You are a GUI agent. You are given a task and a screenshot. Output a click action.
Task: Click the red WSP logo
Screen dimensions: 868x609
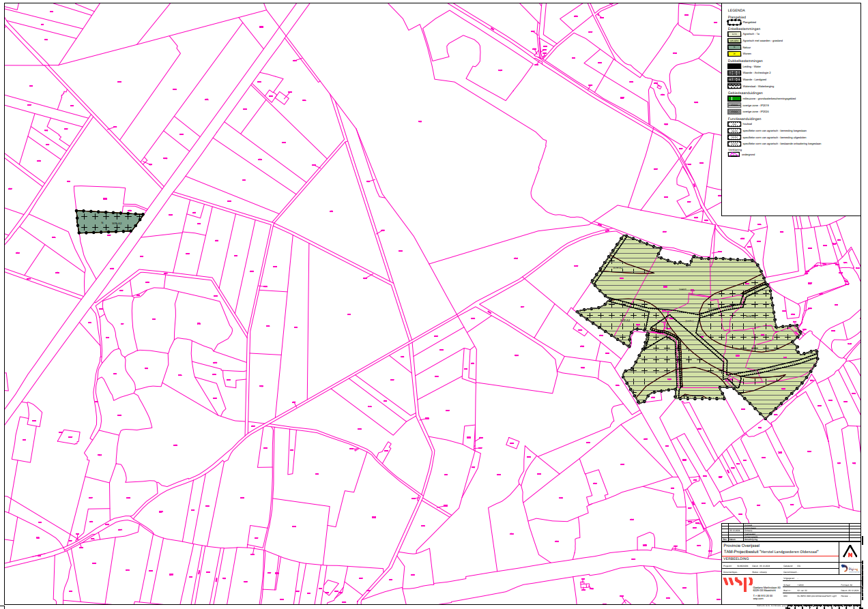coord(738,584)
